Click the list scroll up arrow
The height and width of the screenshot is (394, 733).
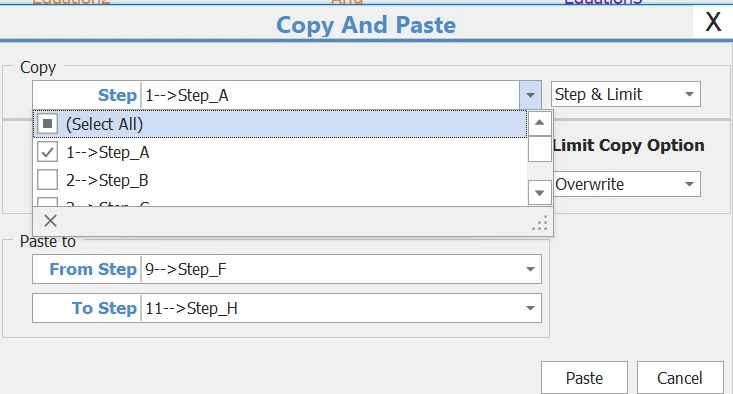[539, 122]
